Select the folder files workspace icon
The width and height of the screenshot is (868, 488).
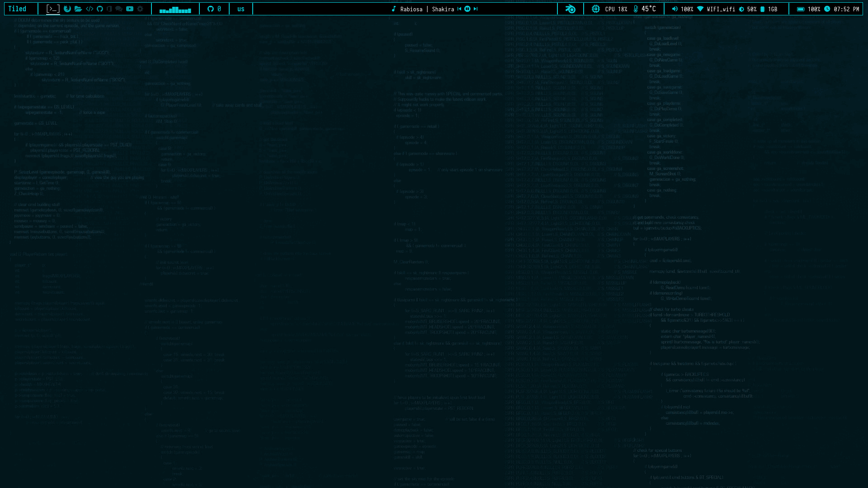[78, 9]
